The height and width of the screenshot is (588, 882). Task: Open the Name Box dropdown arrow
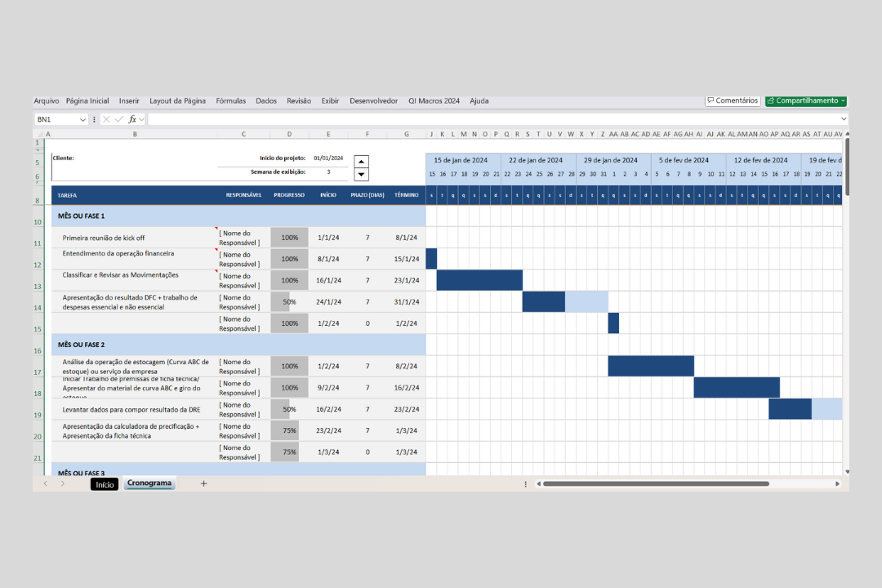tap(82, 119)
